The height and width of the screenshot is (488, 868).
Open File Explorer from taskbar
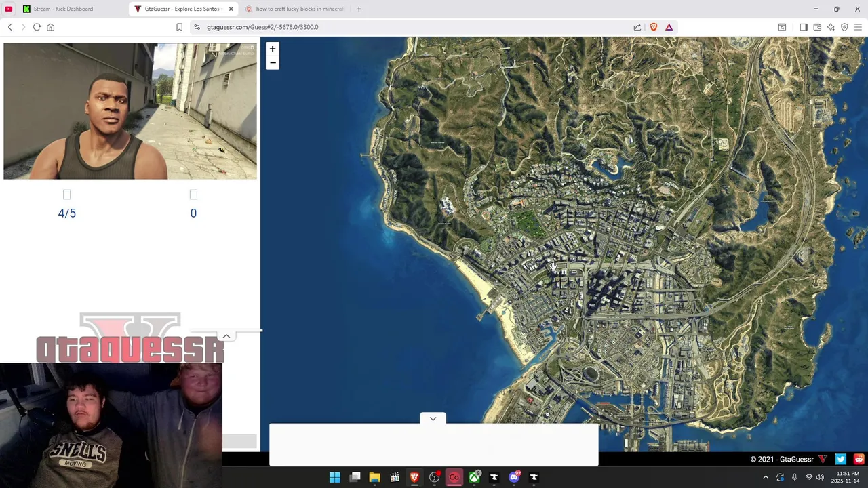(x=374, y=477)
